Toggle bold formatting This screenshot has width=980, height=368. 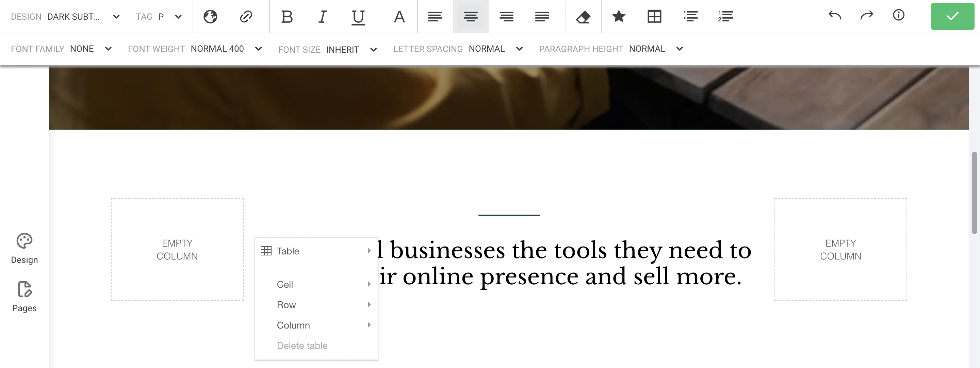pyautogui.click(x=287, y=16)
